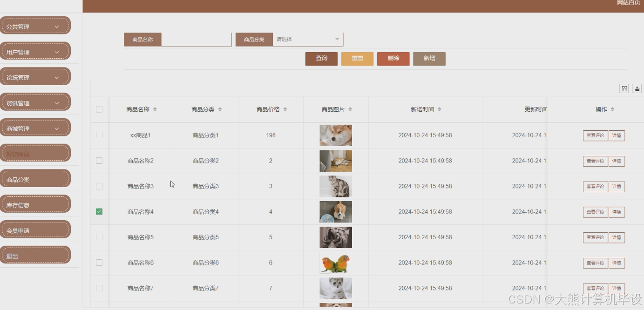The image size is (644, 310).
Task: Click the sleeping dog thumbnail of 商品名称2
Action: (336, 161)
